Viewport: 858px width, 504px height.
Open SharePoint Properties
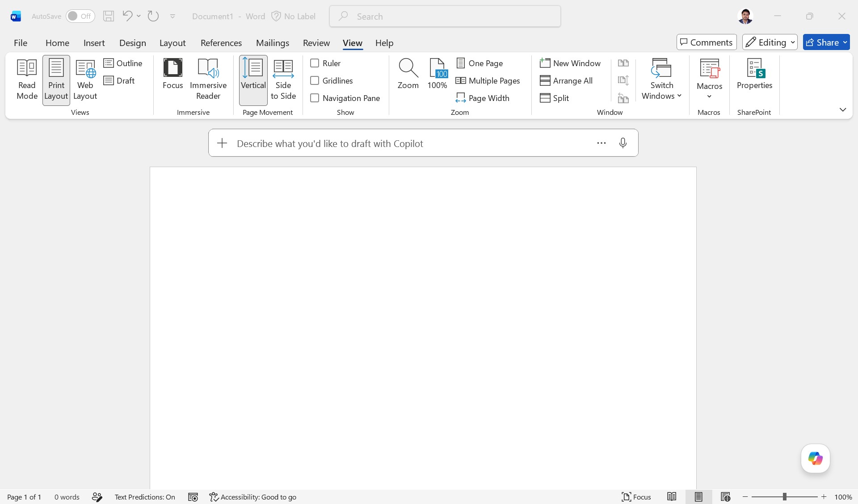point(754,74)
